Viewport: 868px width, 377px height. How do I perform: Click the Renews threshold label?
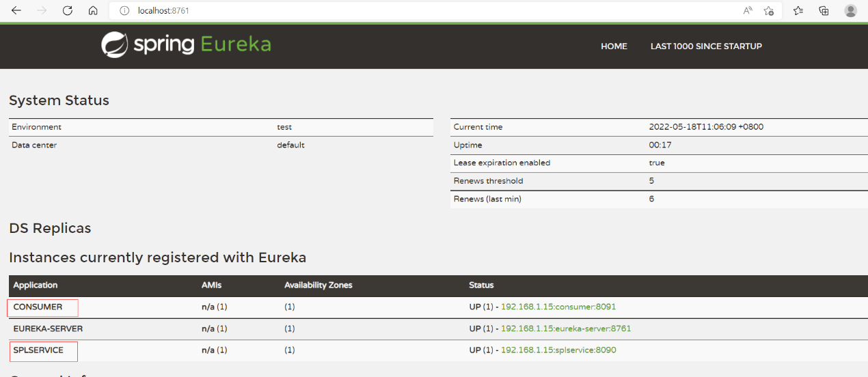coord(488,181)
